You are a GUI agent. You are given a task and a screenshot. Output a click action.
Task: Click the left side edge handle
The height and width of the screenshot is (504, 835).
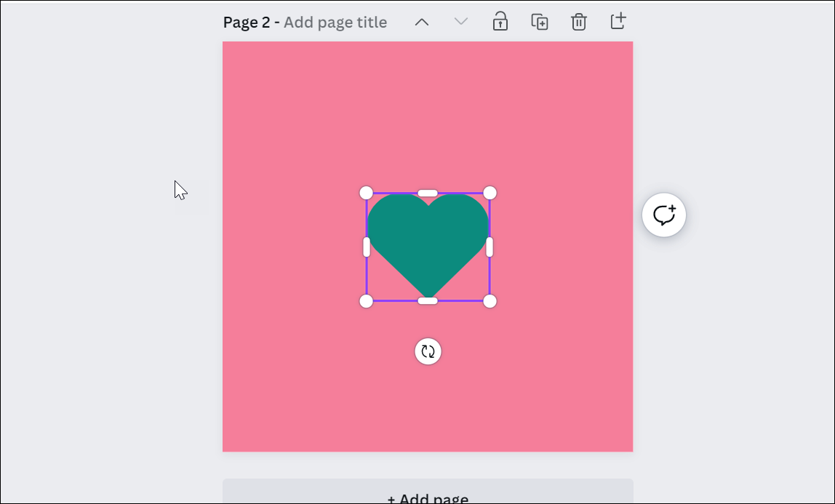[367, 247]
